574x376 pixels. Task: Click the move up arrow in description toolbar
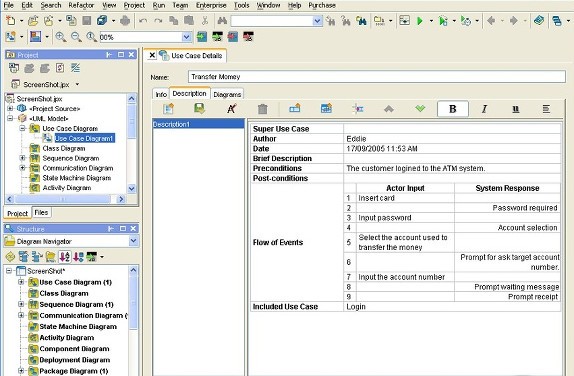[x=389, y=109]
